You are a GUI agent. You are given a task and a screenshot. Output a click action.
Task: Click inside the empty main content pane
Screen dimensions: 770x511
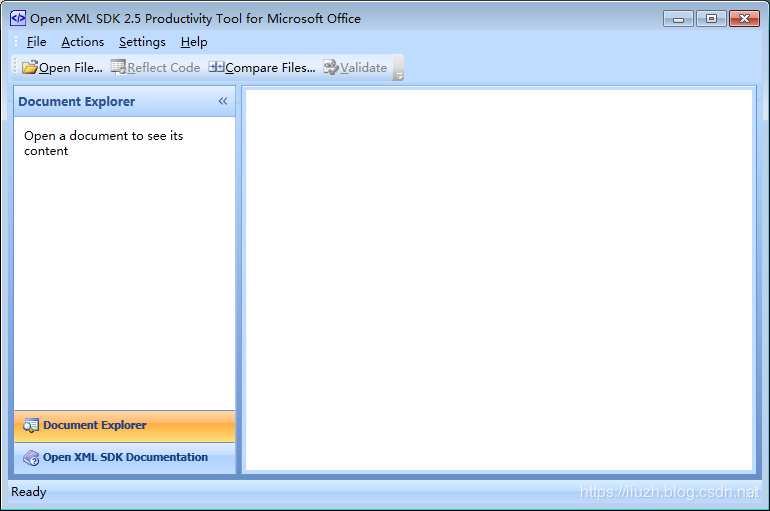pos(499,280)
